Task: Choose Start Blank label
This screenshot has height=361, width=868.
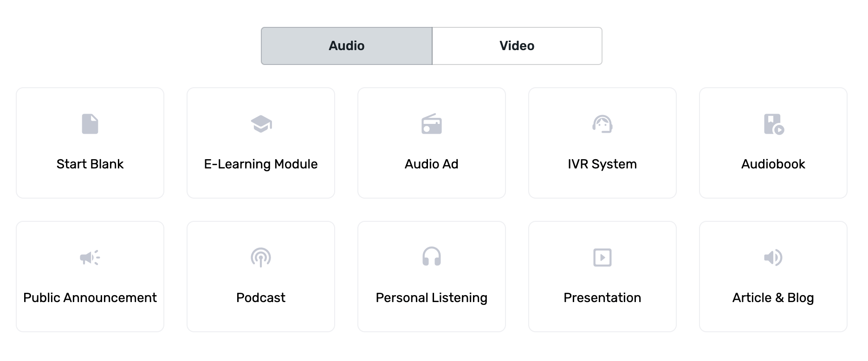Action: tap(90, 164)
